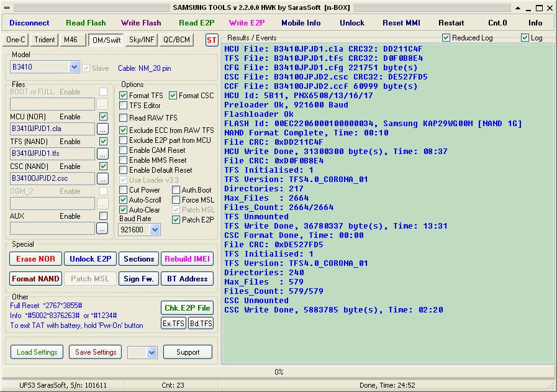This screenshot has width=557, height=392.
Task: Click the Format NAND button
Action: (x=35, y=279)
